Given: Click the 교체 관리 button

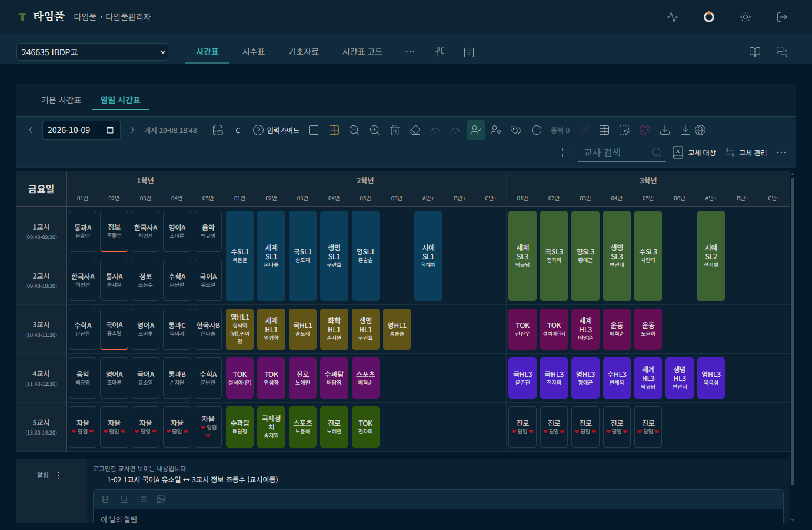Looking at the screenshot, I should pyautogui.click(x=746, y=153).
